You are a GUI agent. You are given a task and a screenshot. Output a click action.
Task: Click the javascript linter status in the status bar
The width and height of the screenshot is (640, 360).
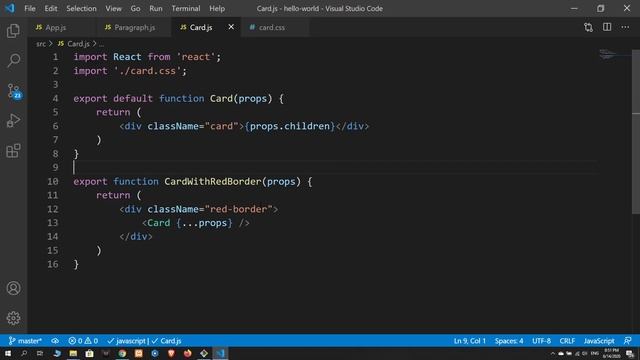(x=127, y=341)
